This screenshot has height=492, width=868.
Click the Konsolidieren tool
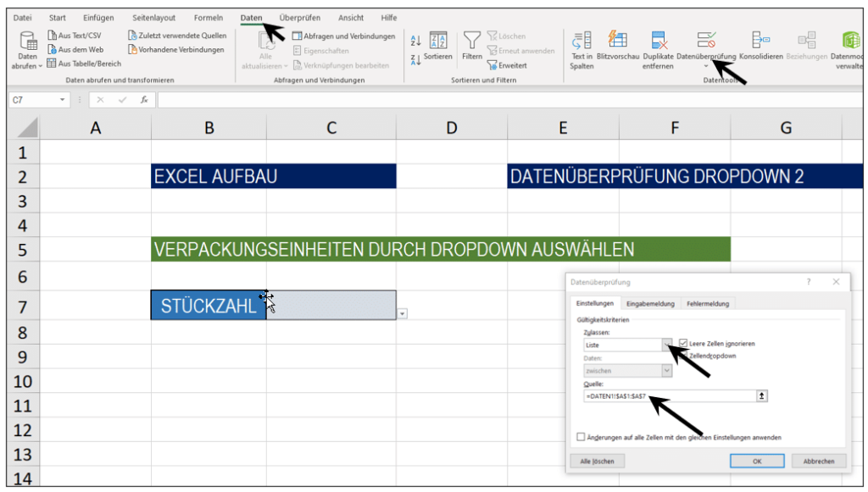point(761,46)
